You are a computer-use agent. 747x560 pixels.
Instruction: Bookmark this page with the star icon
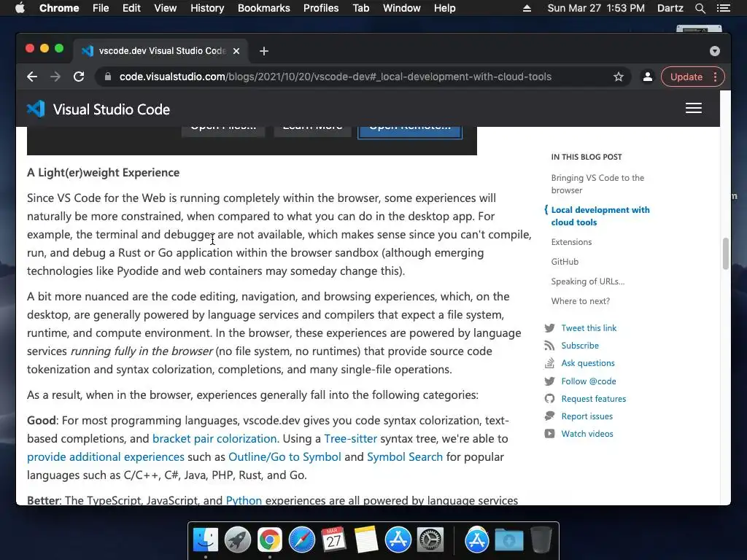pos(619,77)
